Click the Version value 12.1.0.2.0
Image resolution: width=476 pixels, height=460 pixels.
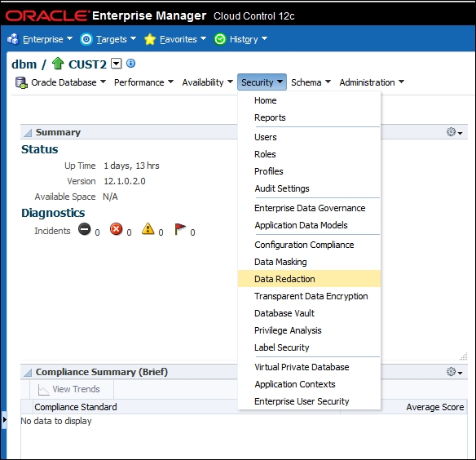click(125, 181)
